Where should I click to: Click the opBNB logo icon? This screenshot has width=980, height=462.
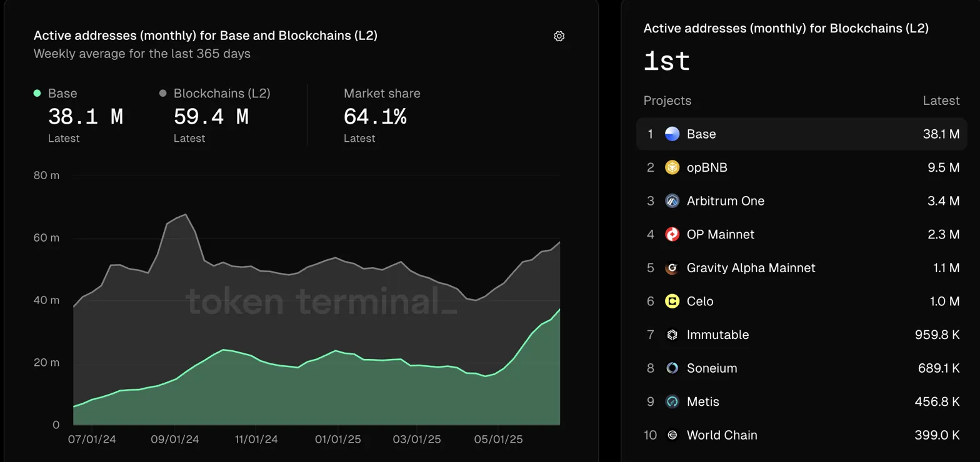(672, 167)
